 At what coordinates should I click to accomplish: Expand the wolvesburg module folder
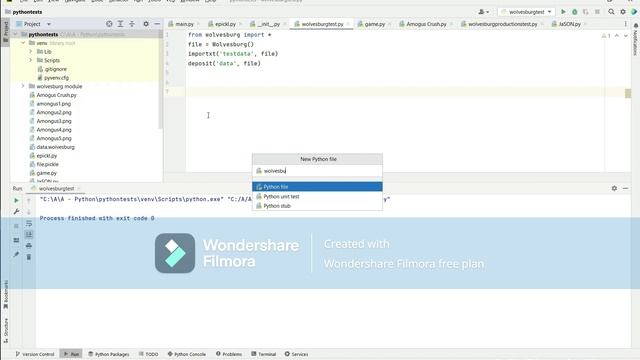click(23, 86)
